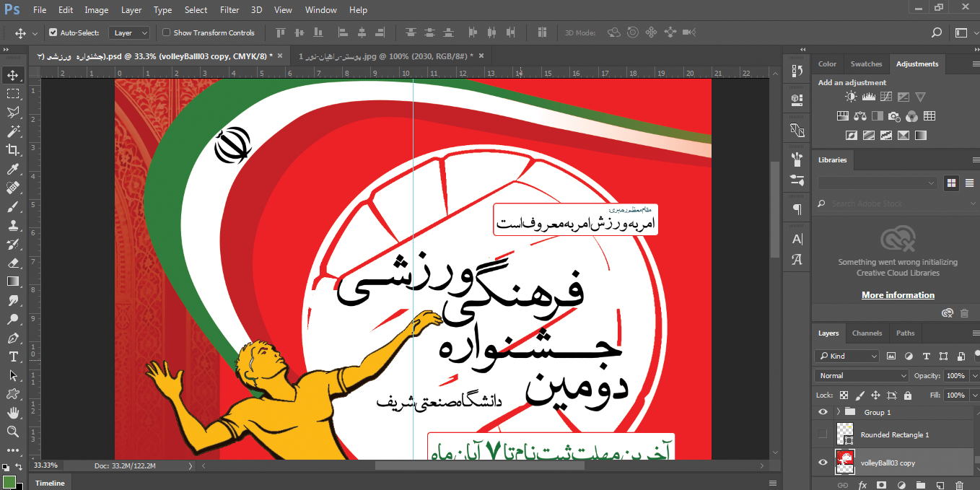Open the Filter menu

click(x=229, y=10)
